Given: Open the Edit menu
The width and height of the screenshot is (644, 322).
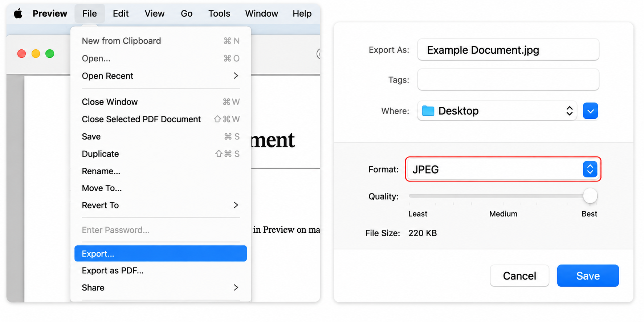Looking at the screenshot, I should tap(121, 14).
